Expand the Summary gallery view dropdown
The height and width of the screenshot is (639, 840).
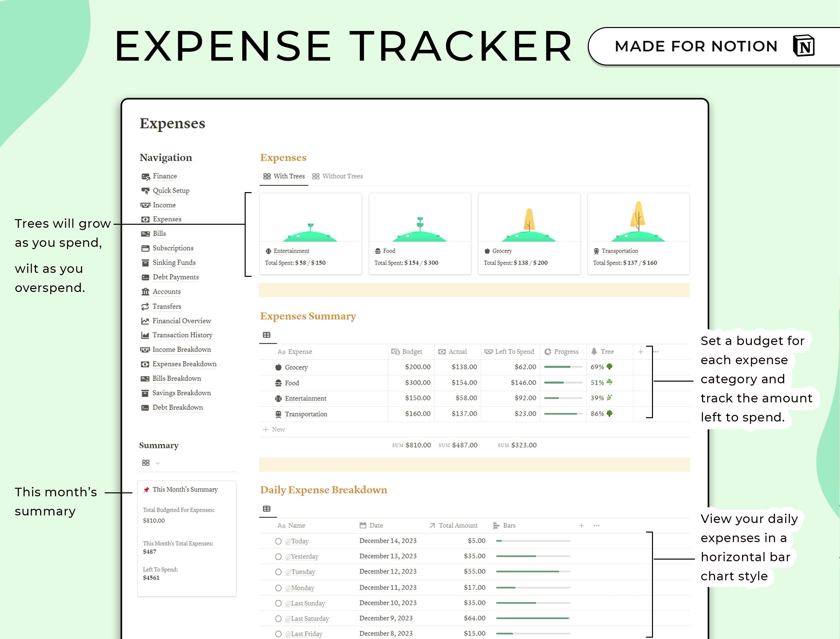pyautogui.click(x=158, y=463)
